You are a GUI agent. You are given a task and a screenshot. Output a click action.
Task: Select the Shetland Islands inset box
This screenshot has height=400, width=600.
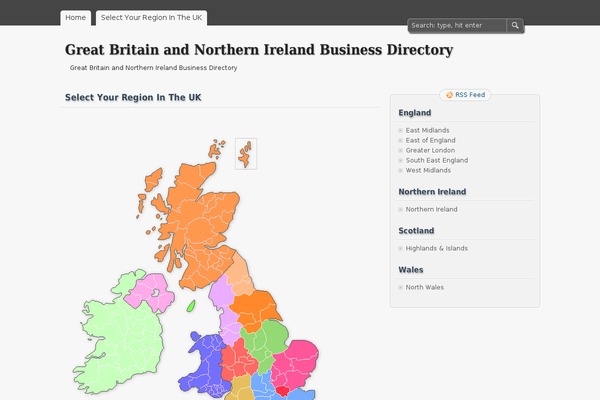coord(246,154)
